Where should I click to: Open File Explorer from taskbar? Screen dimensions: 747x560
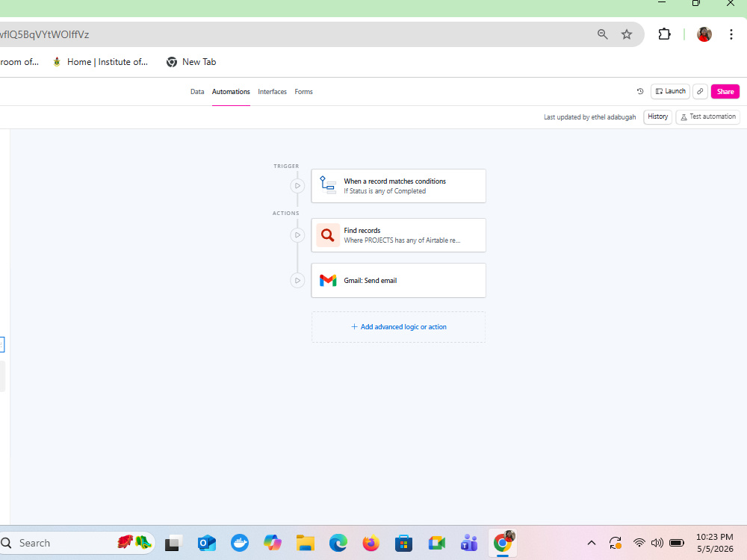tap(306, 543)
